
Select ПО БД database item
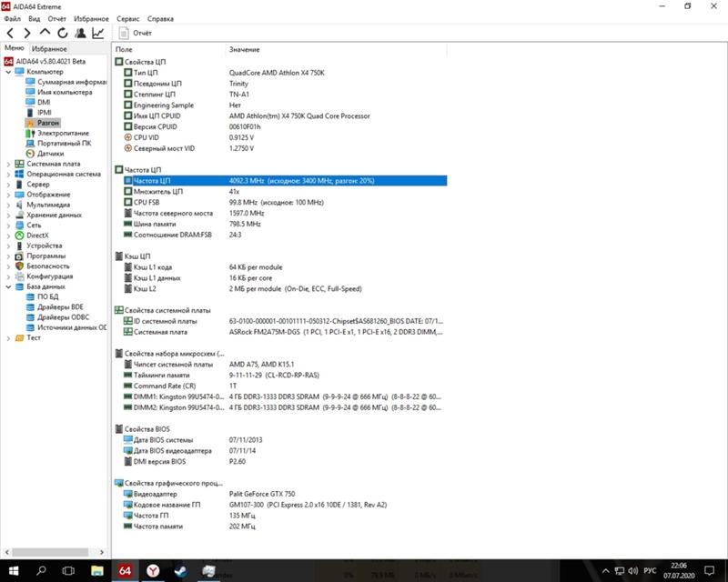point(42,296)
